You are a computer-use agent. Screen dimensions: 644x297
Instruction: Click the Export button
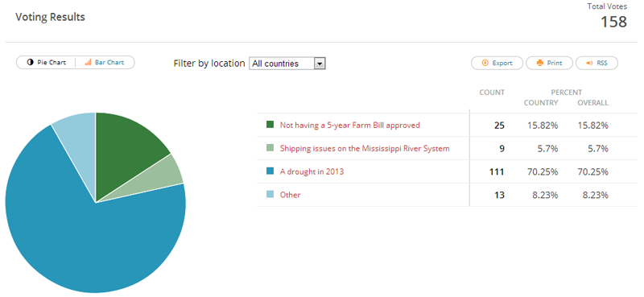coord(497,64)
